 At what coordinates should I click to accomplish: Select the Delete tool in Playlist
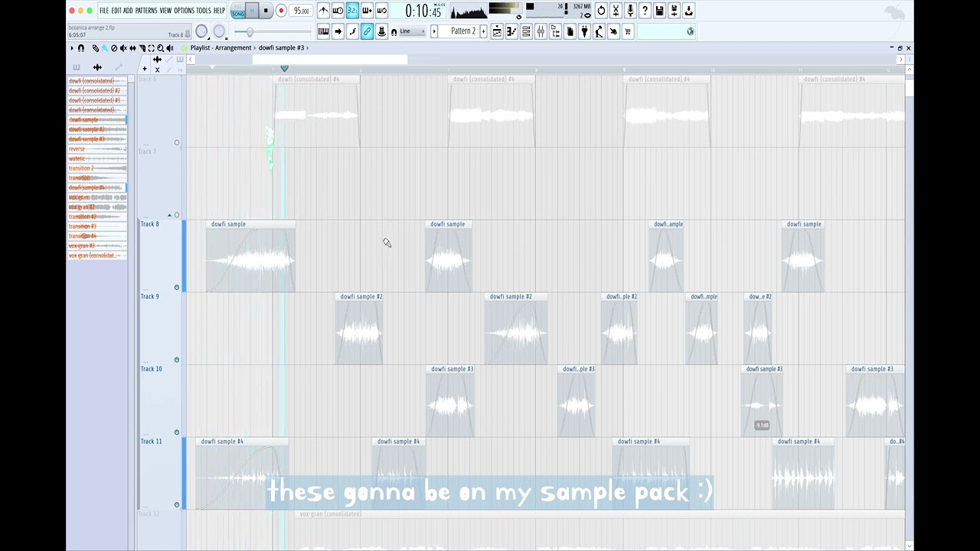114,48
